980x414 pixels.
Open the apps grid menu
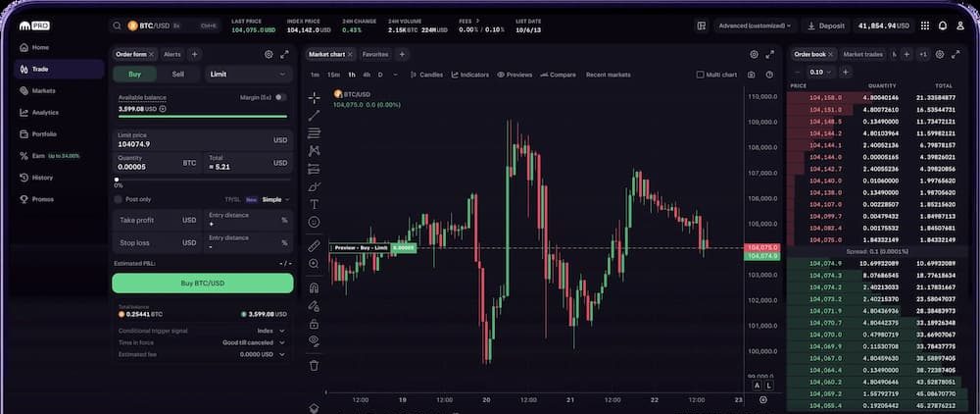pos(925,26)
